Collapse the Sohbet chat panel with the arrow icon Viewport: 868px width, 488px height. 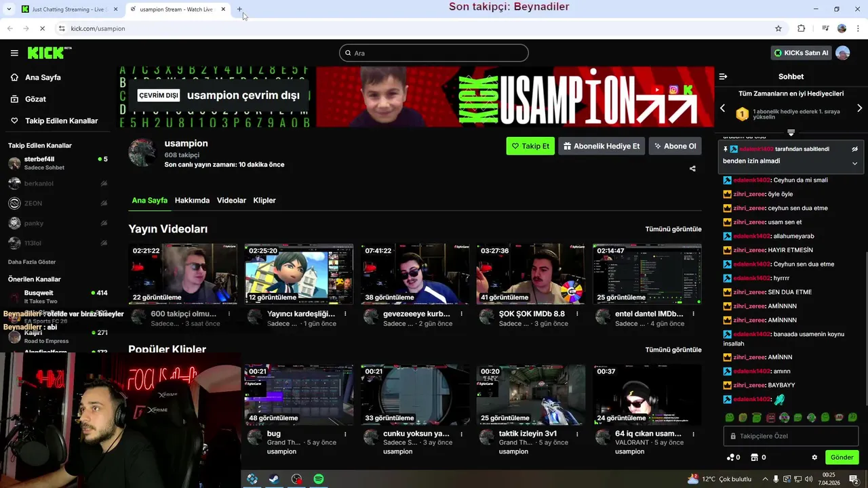click(723, 77)
